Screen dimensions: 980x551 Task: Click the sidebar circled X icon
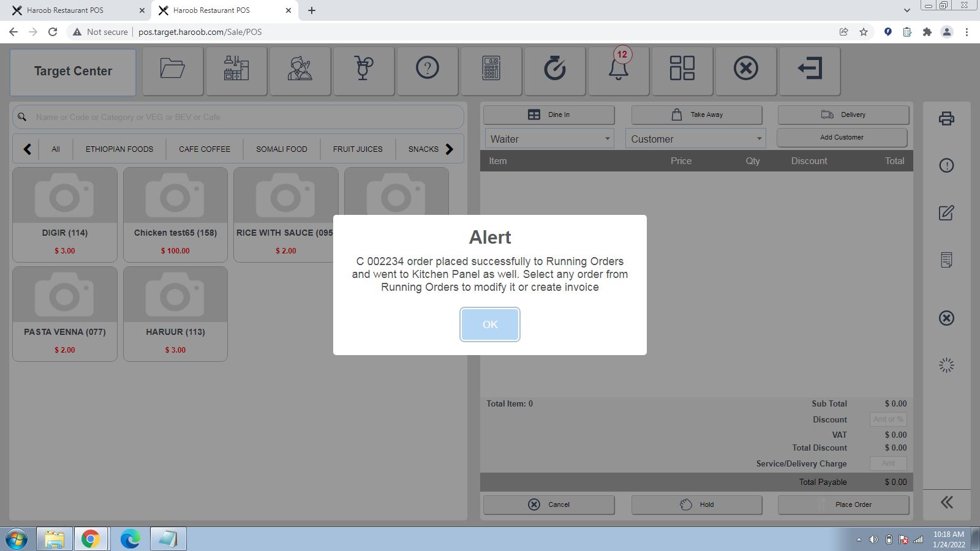click(x=946, y=318)
